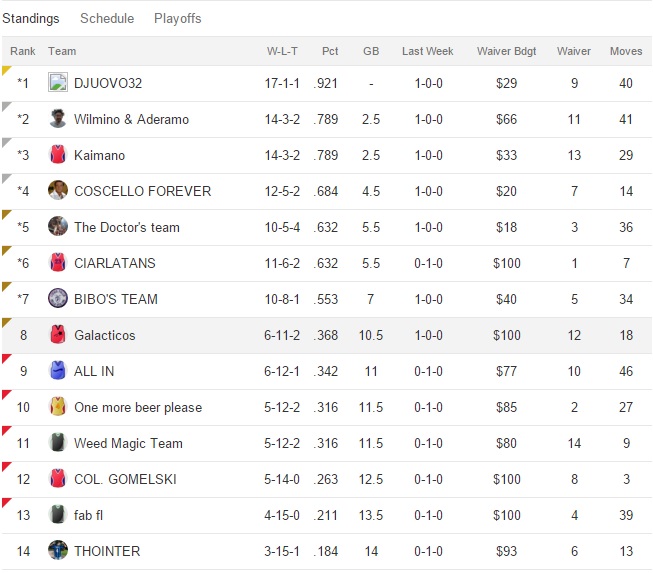Click the DJUOVO32 team logo icon
Image resolution: width=653 pixels, height=573 pixels.
coord(57,83)
